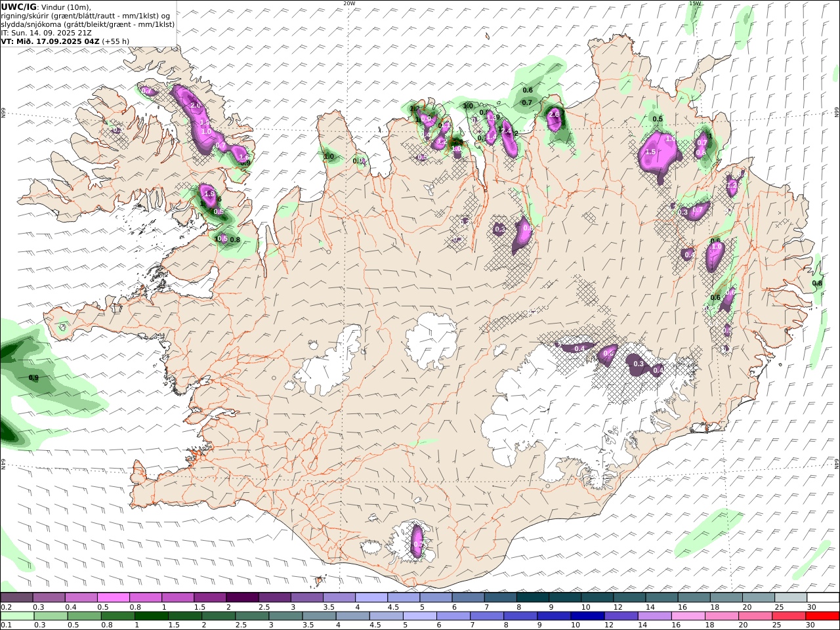Image resolution: width=840 pixels, height=630 pixels.
Task: Click the 15W longitude label at the map top
Action: 695,3
